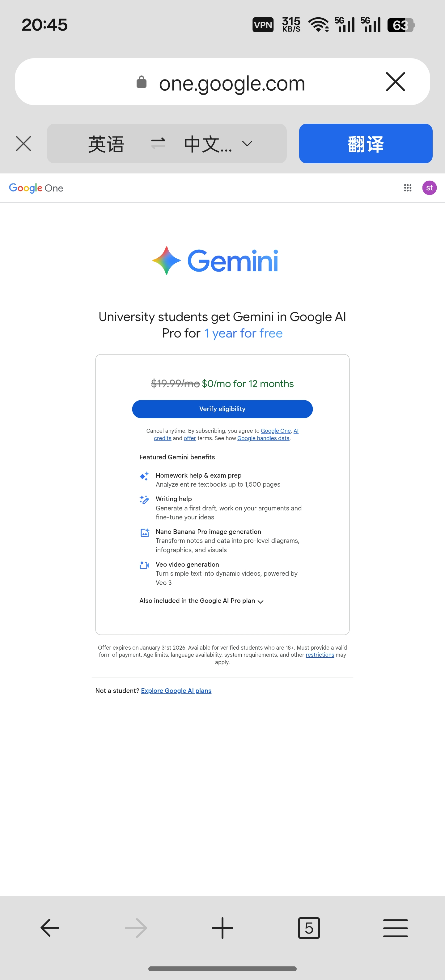Go back with the left arrow

click(x=50, y=927)
